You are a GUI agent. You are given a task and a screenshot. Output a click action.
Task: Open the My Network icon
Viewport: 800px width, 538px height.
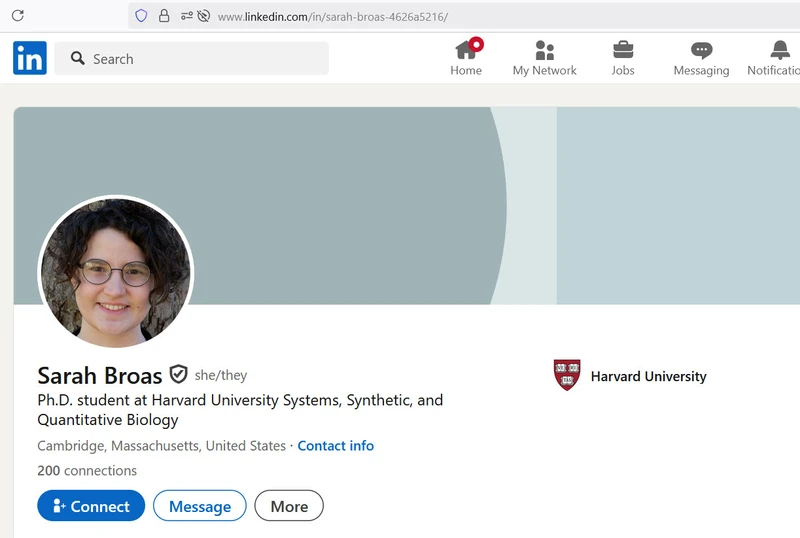point(544,51)
